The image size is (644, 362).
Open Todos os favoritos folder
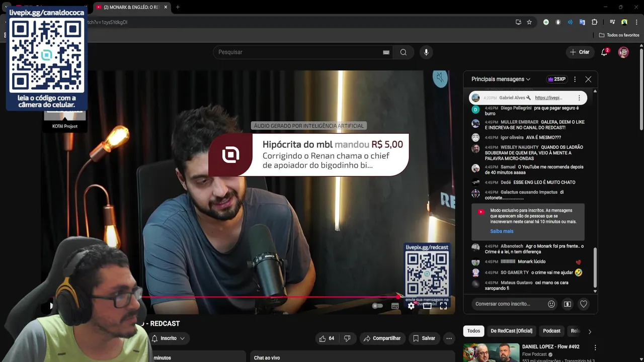point(619,35)
